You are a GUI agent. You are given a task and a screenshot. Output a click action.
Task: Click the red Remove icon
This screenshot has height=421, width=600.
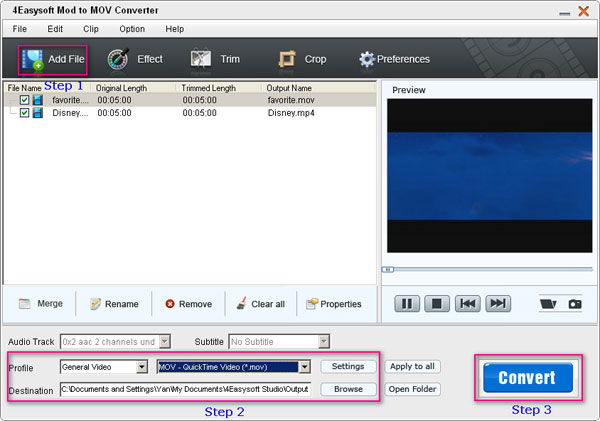tap(170, 304)
